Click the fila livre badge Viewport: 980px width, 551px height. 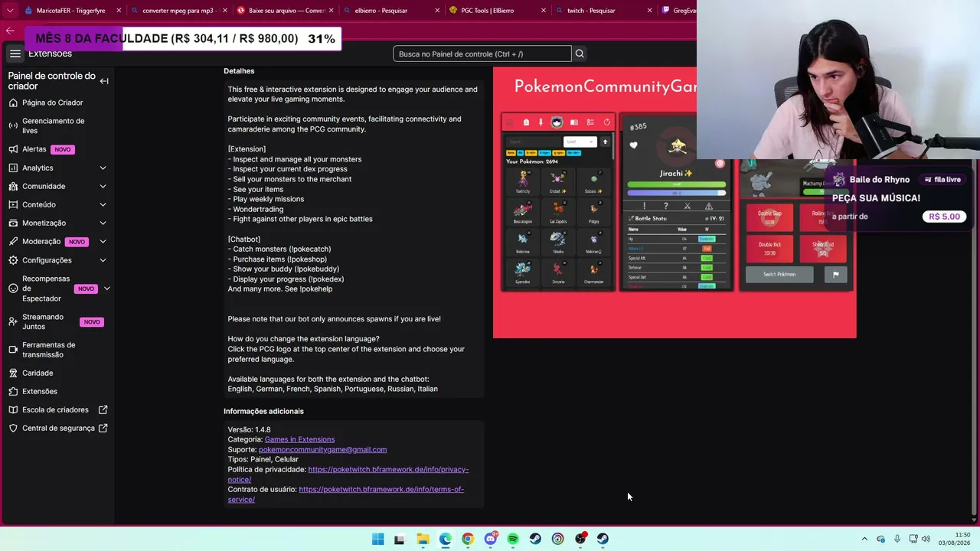tap(942, 180)
